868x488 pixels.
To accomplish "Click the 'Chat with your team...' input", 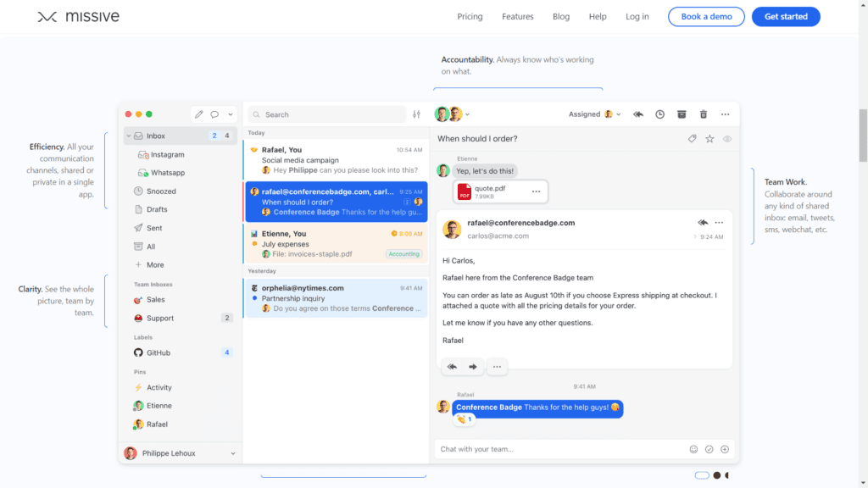I will click(560, 449).
